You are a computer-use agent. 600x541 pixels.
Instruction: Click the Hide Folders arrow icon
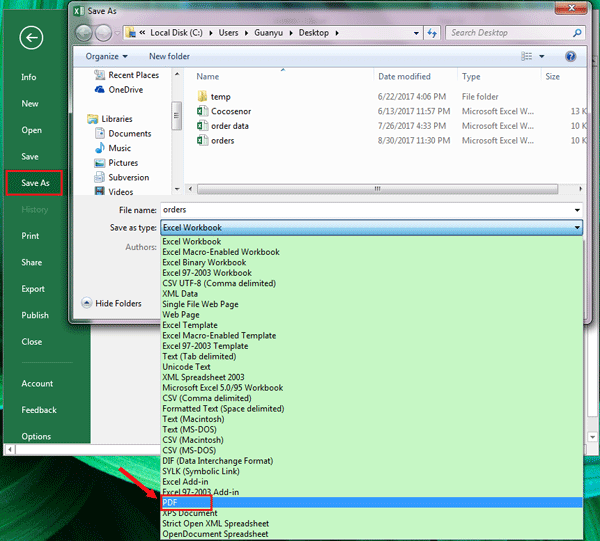point(87,303)
